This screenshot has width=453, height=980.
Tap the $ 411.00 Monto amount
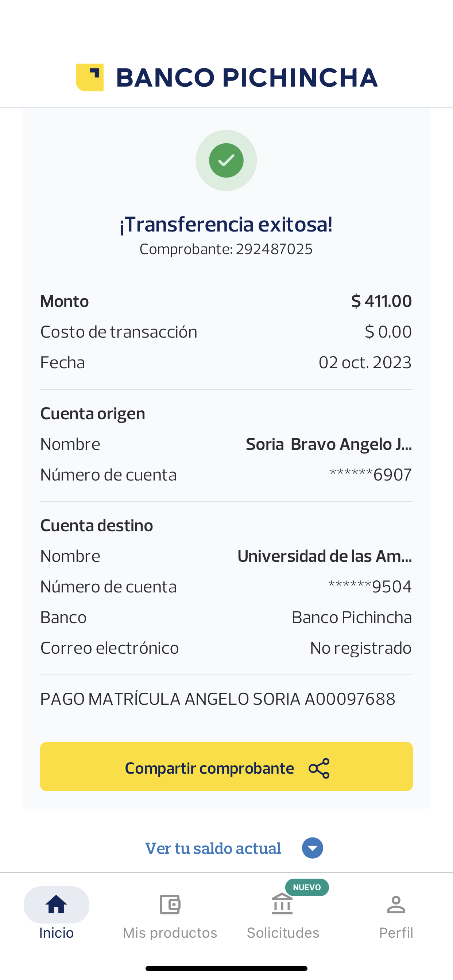(382, 301)
